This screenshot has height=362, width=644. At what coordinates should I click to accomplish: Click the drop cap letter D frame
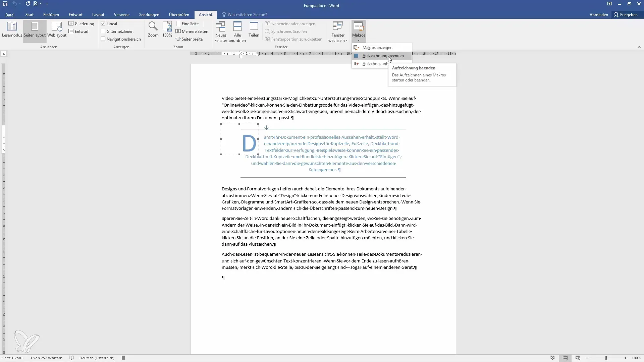[239, 139]
